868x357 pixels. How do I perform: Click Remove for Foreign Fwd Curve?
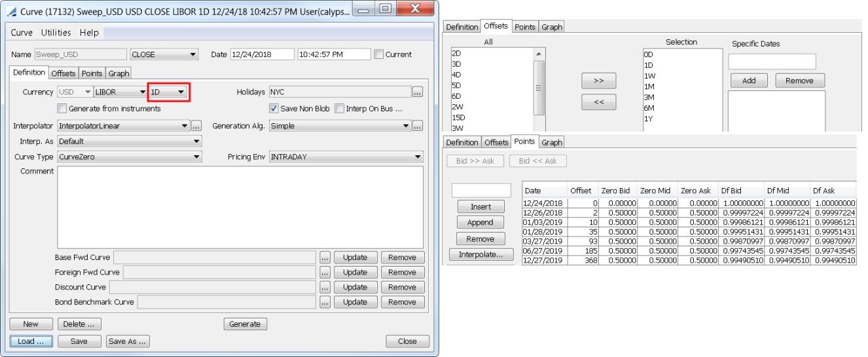coord(402,272)
